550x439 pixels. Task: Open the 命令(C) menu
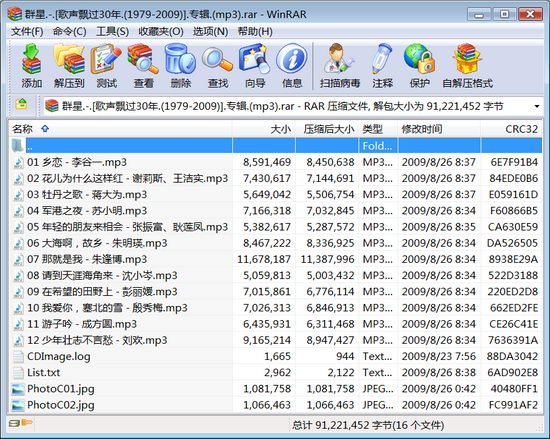click(69, 32)
